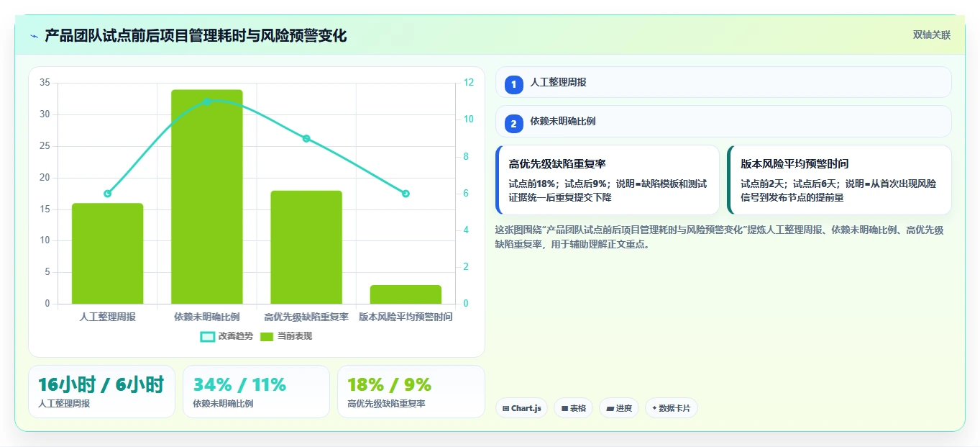980x447 pixels.
Task: Click the 表格 tag
Action: coord(573,408)
